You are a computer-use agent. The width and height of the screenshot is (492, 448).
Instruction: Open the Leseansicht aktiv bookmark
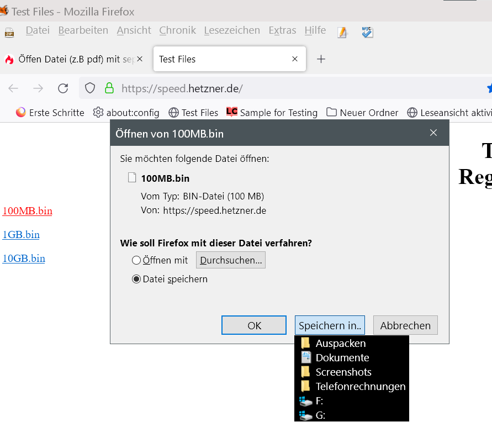[449, 113]
